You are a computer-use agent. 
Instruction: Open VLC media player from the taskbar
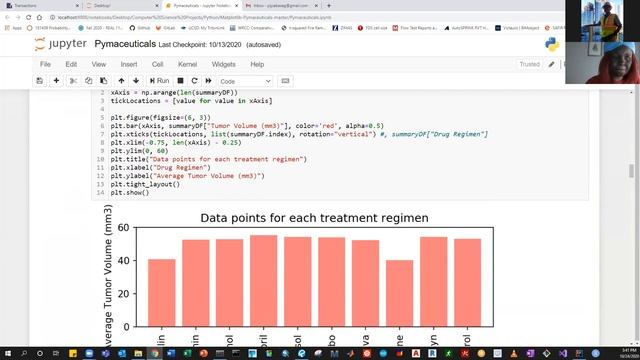coord(514,353)
